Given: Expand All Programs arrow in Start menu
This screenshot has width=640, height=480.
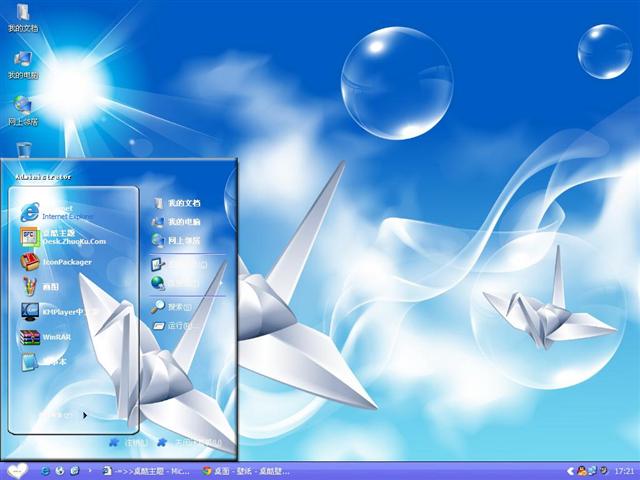Looking at the screenshot, I should coord(84,416).
